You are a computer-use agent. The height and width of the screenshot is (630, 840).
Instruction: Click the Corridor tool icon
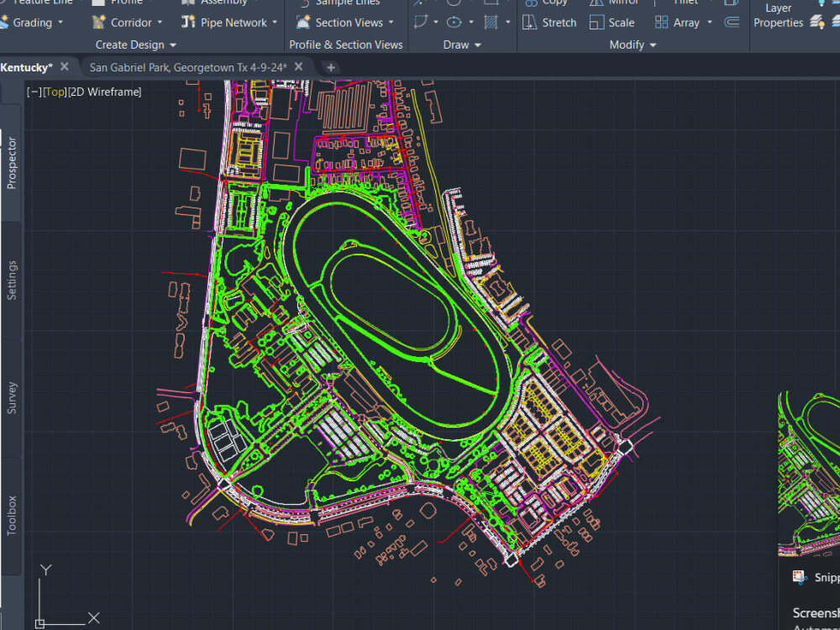98,22
